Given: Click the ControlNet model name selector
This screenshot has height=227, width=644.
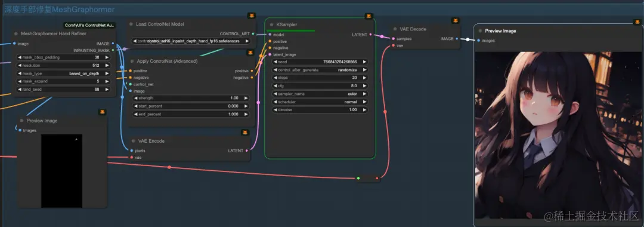Looking at the screenshot, I should pyautogui.click(x=191, y=41).
